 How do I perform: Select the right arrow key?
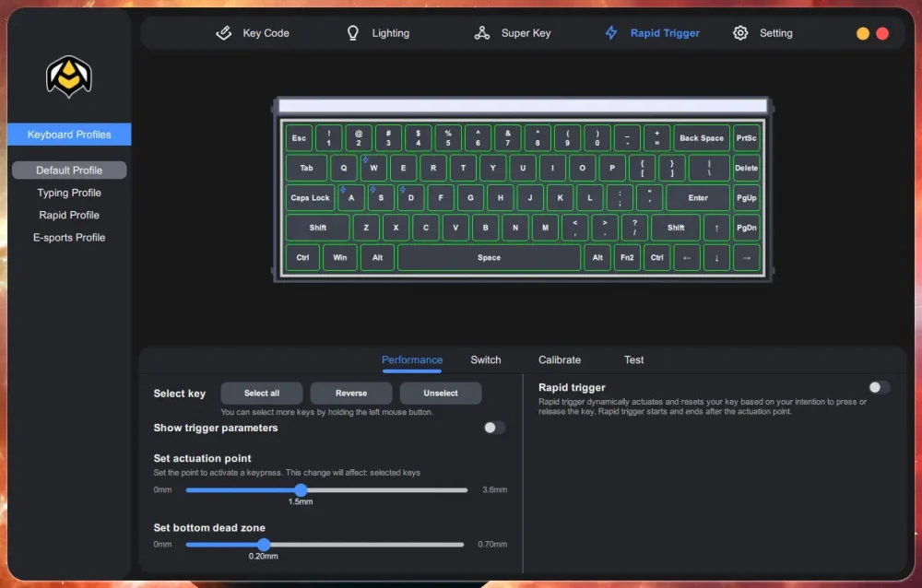746,257
